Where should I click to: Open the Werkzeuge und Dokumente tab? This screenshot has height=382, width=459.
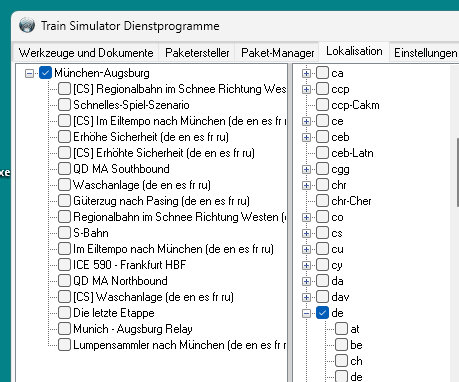pyautogui.click(x=86, y=53)
